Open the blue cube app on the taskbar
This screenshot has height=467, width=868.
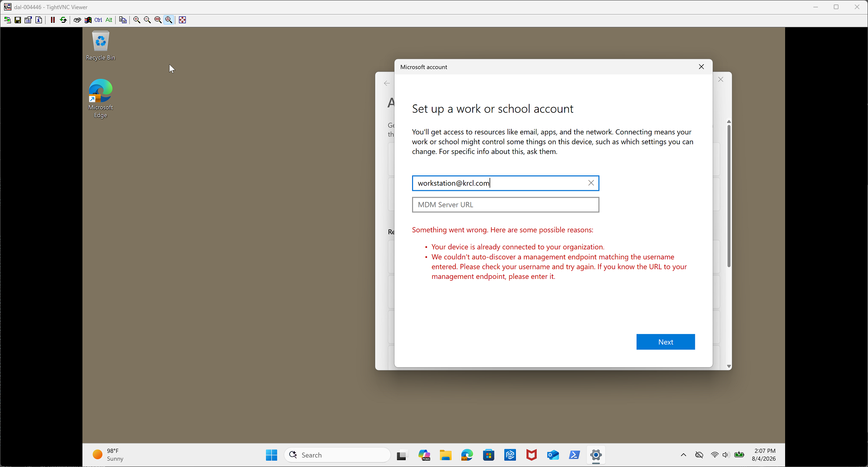coord(510,455)
